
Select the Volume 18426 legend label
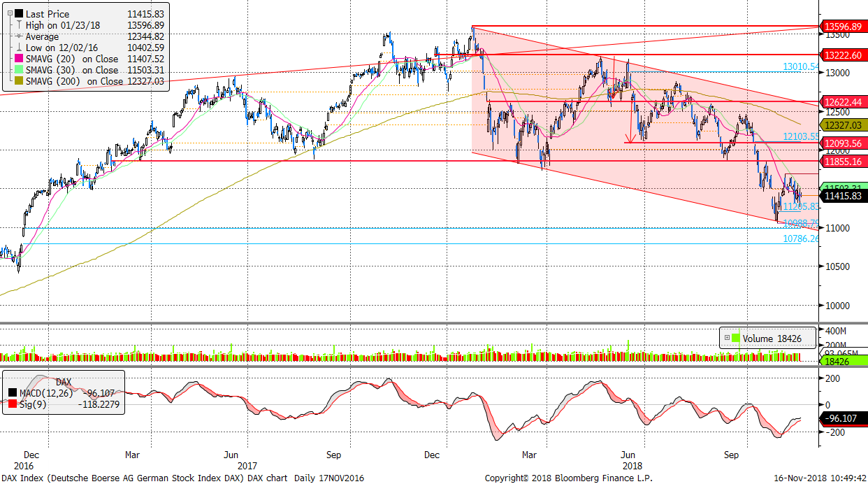click(772, 339)
